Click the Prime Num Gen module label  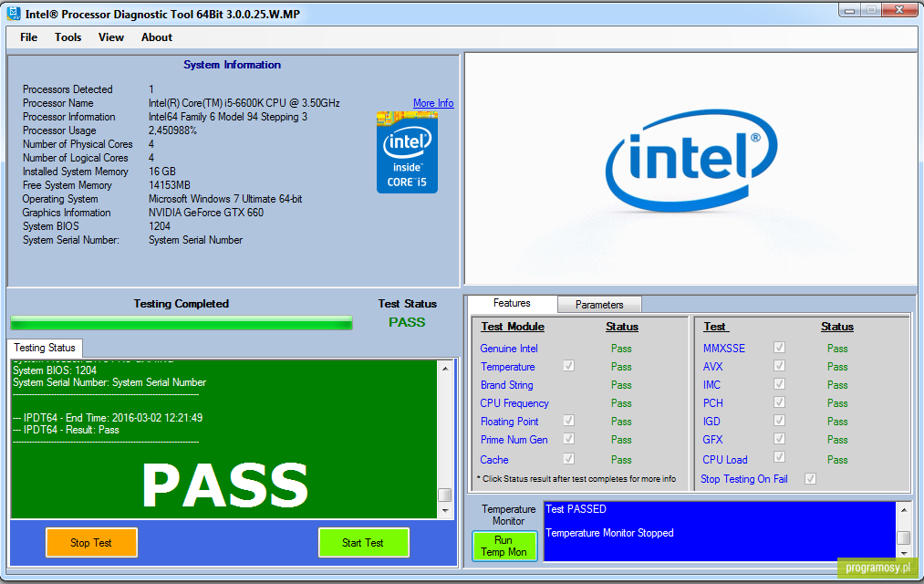514,440
